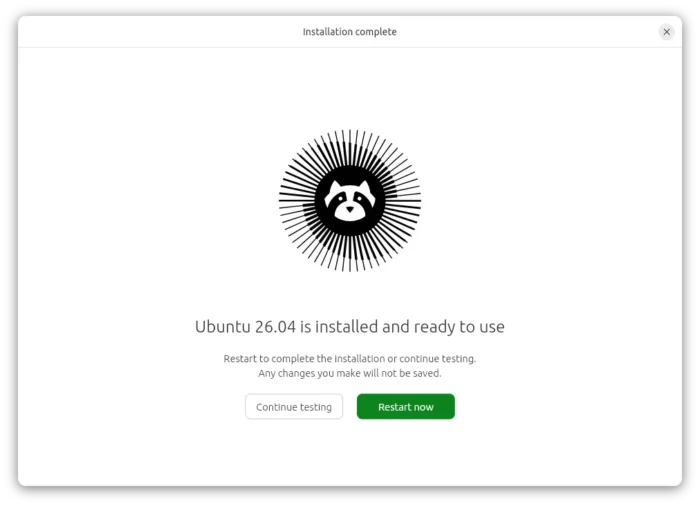Choose Continue testing to stay in live session
The image size is (700, 506).
(x=294, y=406)
